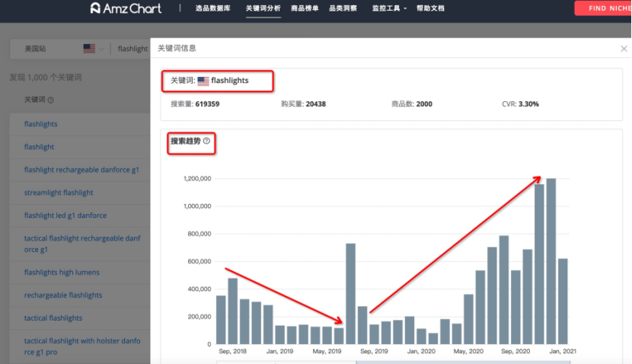Open the product selection database menu

coord(212,8)
